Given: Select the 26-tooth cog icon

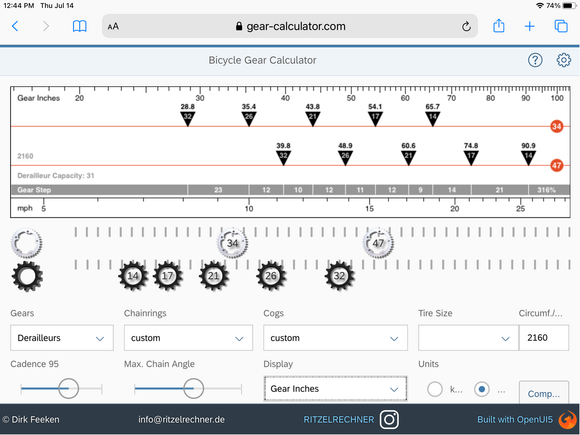Looking at the screenshot, I should [271, 276].
